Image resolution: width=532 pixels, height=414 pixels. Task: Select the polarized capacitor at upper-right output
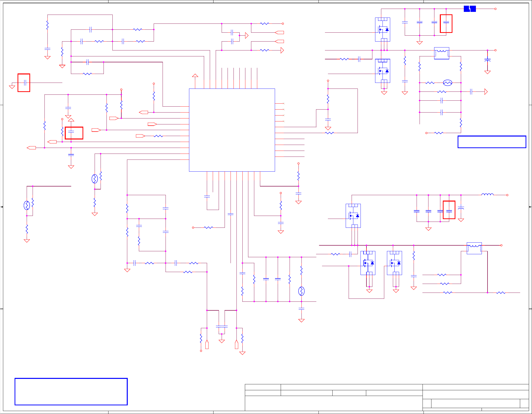(487, 60)
